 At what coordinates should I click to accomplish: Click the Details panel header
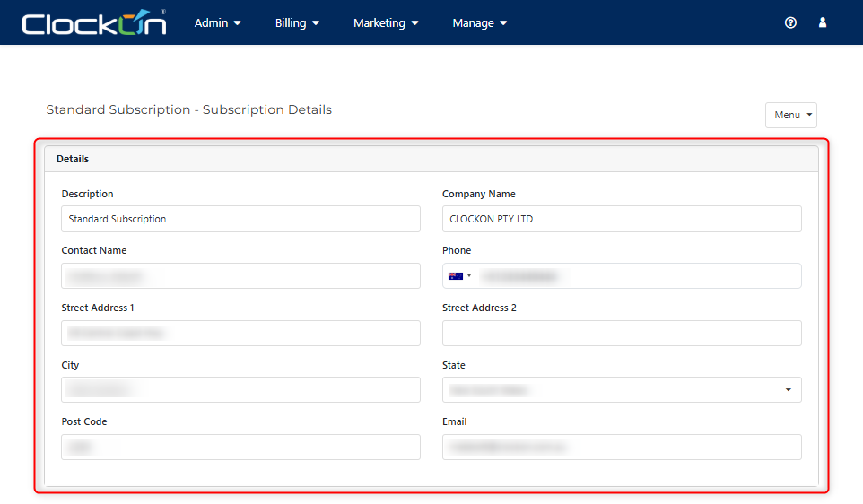click(431, 159)
